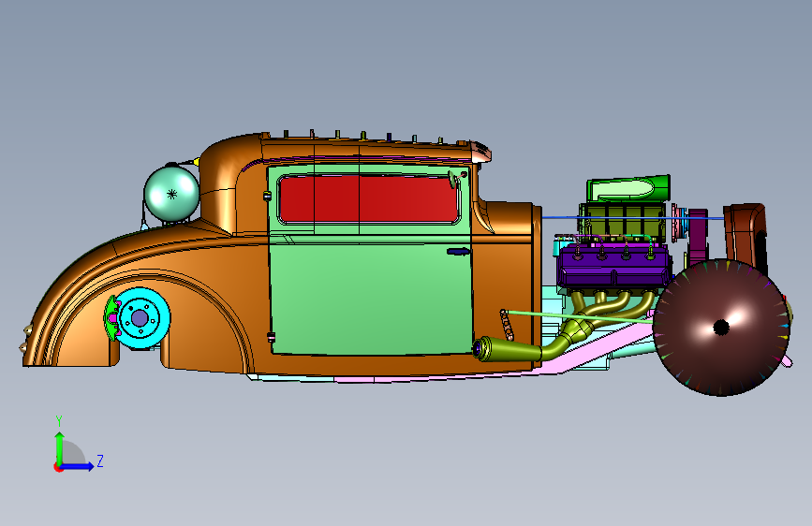Select the taillight studs at rear fender
Viewport: 812px width, 526px height.
pyautogui.click(x=26, y=338)
